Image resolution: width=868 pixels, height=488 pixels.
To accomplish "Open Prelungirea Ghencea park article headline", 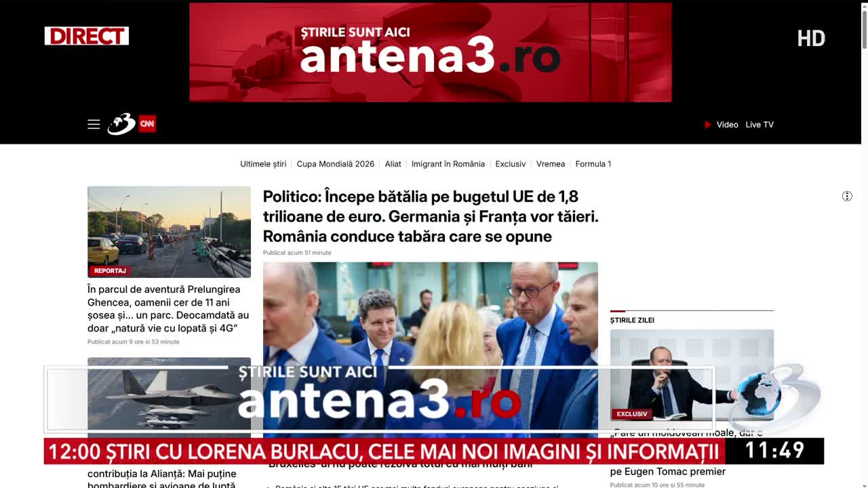I will (x=168, y=309).
